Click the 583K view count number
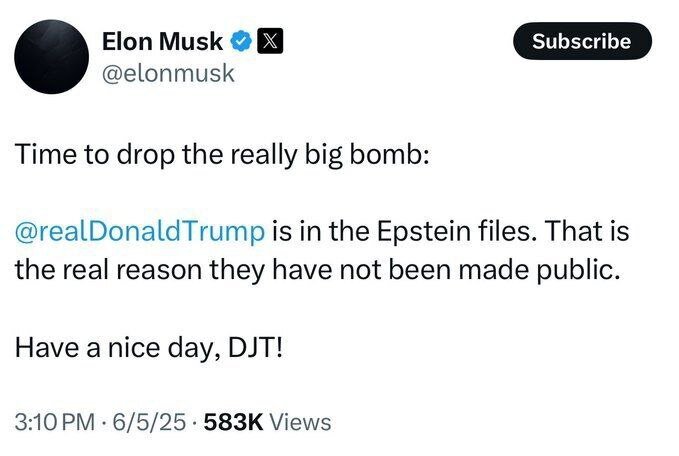 pos(233,422)
